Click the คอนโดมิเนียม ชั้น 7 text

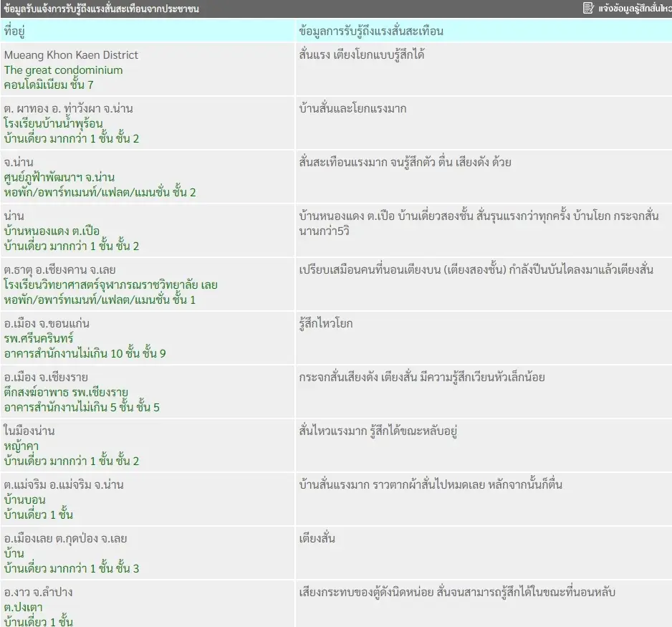49,85
